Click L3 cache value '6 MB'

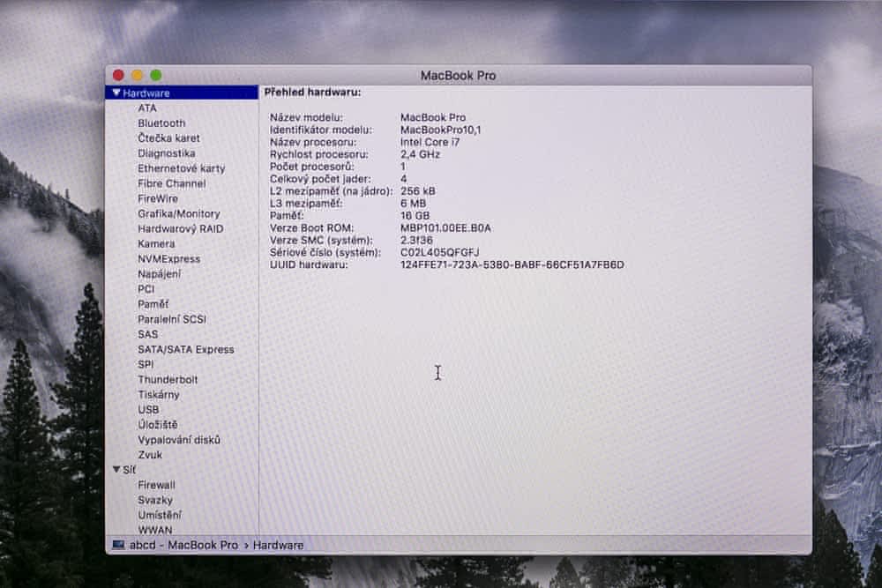[414, 204]
